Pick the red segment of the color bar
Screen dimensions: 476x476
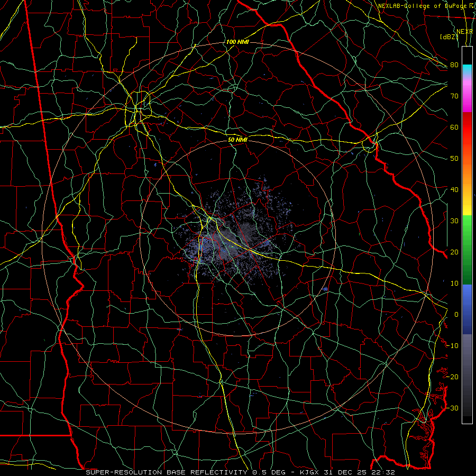click(x=467, y=128)
